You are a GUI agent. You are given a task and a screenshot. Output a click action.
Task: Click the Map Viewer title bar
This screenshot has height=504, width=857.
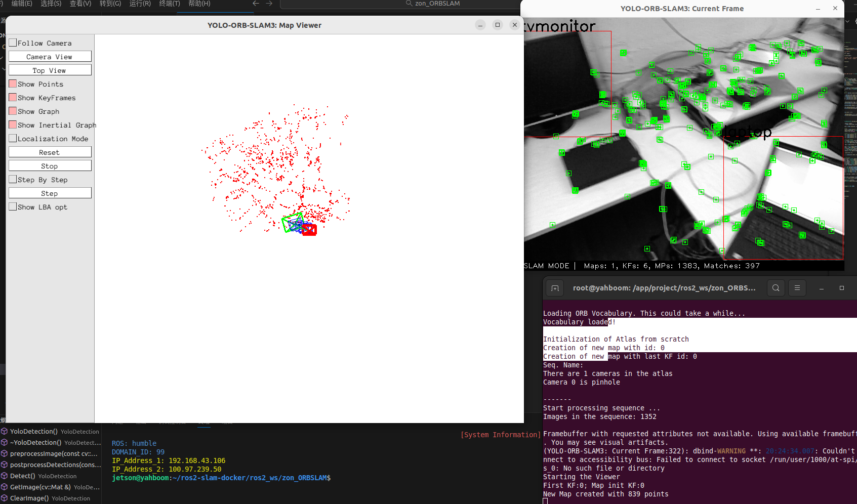pos(264,25)
